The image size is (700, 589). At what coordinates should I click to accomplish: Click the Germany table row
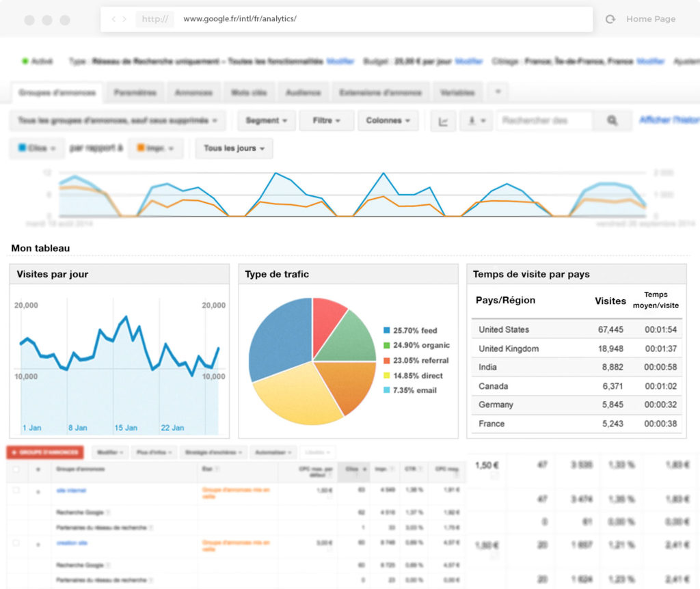point(577,405)
